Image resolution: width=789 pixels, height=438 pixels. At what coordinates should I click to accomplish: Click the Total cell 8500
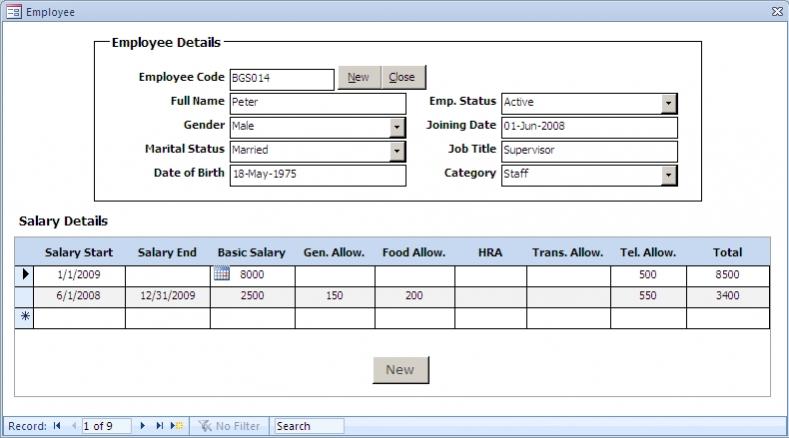point(728,275)
